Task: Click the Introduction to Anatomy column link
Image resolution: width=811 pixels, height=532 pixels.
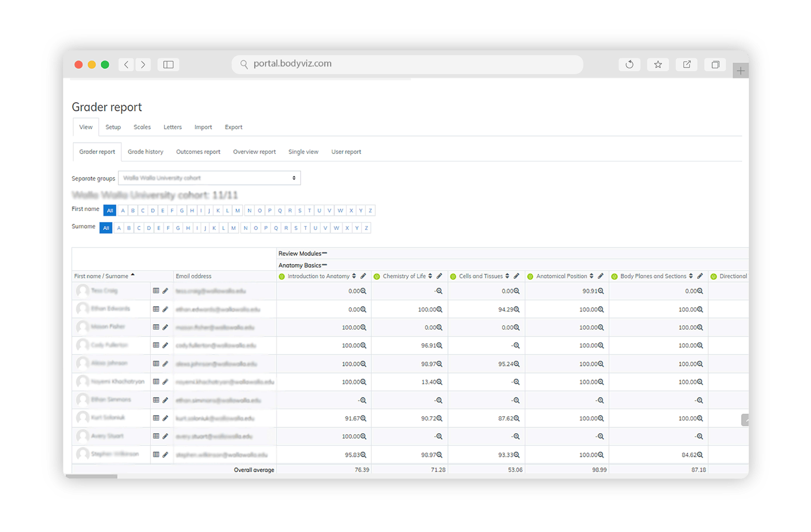Action: pos(319,276)
